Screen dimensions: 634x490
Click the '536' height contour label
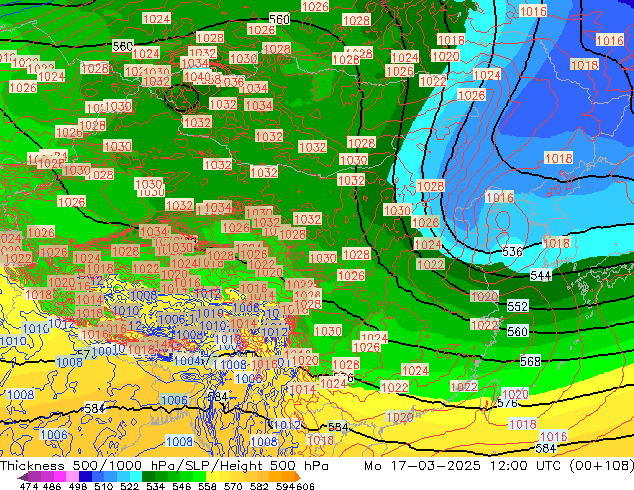point(512,252)
